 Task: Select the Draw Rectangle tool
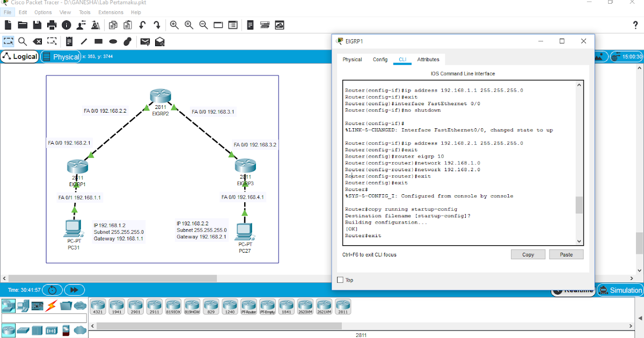pyautogui.click(x=98, y=41)
